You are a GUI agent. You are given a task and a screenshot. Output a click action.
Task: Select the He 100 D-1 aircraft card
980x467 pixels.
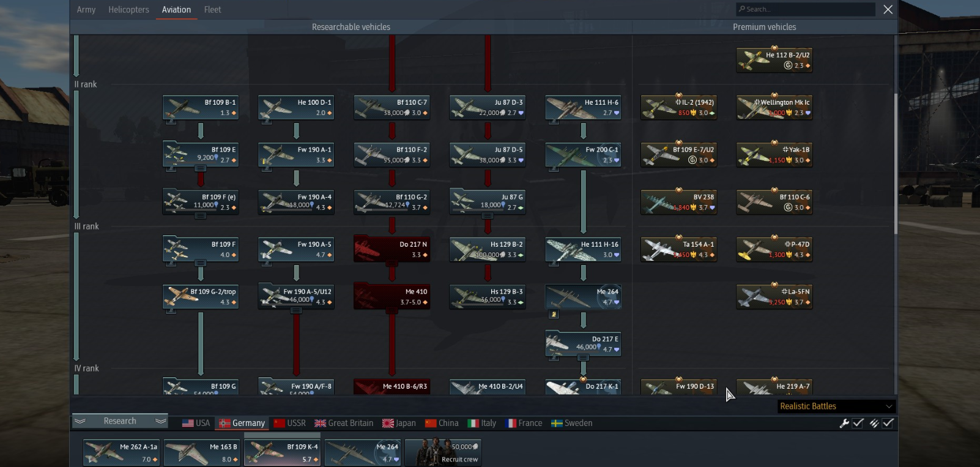pos(296,108)
